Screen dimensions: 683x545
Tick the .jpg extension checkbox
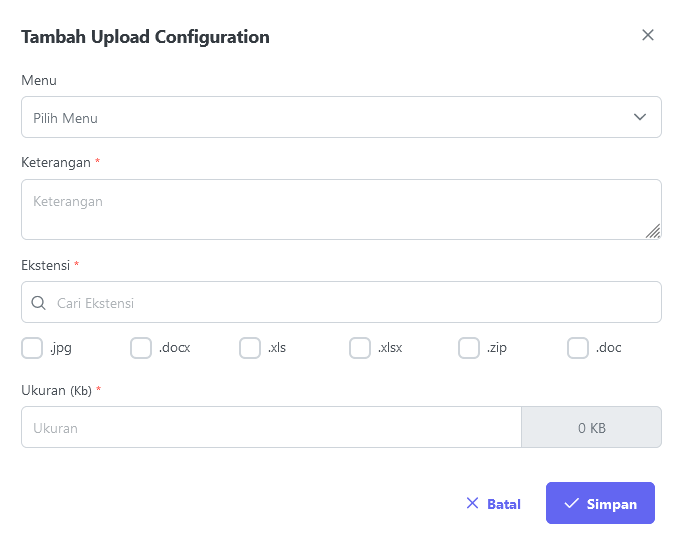point(32,348)
